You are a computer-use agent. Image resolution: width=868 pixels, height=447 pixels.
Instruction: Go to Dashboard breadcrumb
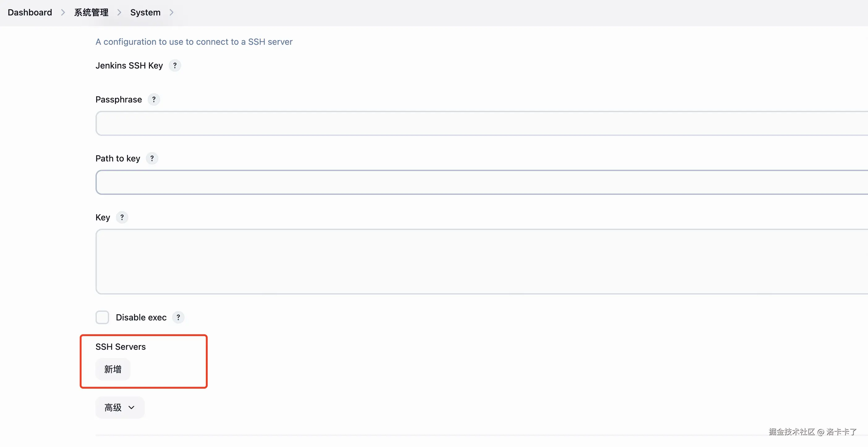[30, 12]
